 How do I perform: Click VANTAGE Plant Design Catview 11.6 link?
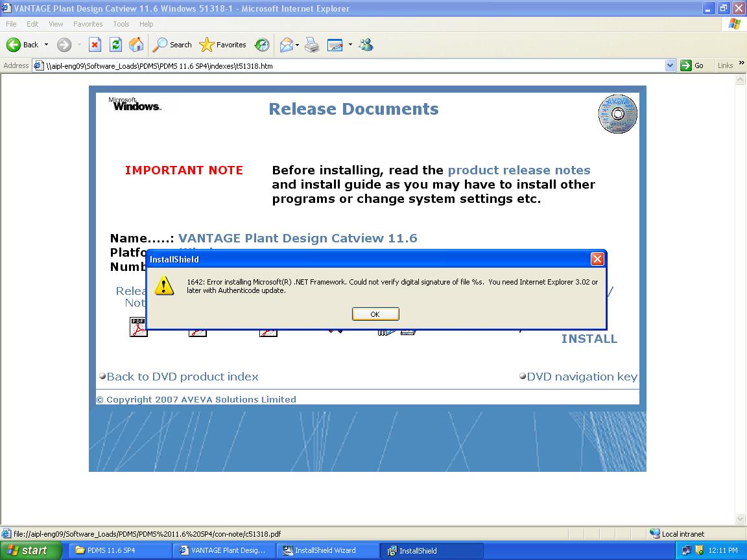(297, 238)
